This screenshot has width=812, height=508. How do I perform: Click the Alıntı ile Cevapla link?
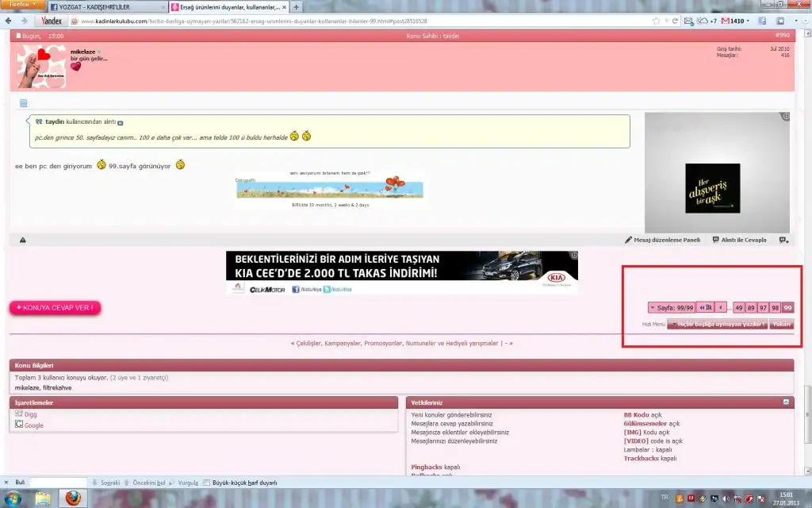click(739, 240)
